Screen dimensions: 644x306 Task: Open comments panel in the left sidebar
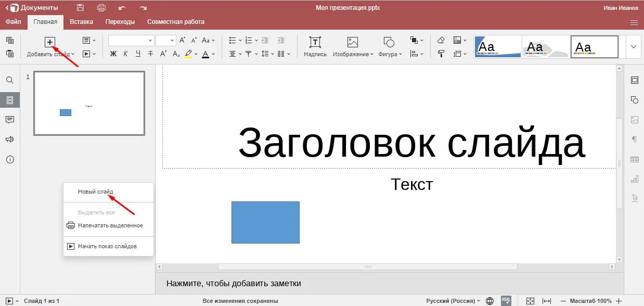click(x=9, y=120)
